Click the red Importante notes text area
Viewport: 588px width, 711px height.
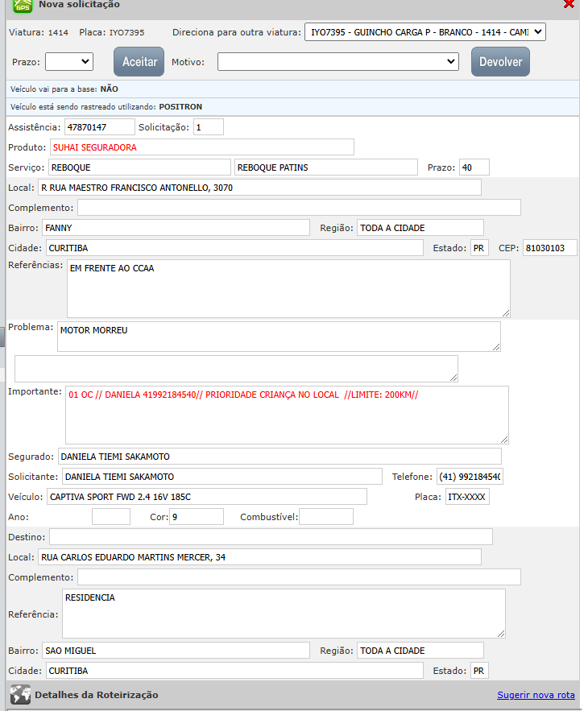point(286,415)
